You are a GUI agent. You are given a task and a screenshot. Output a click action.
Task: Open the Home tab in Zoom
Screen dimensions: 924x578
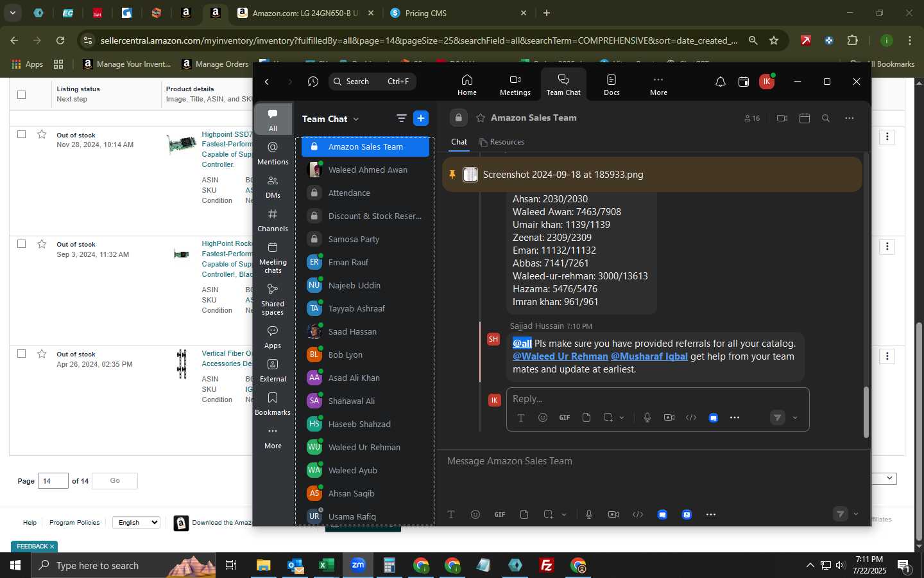tap(466, 85)
